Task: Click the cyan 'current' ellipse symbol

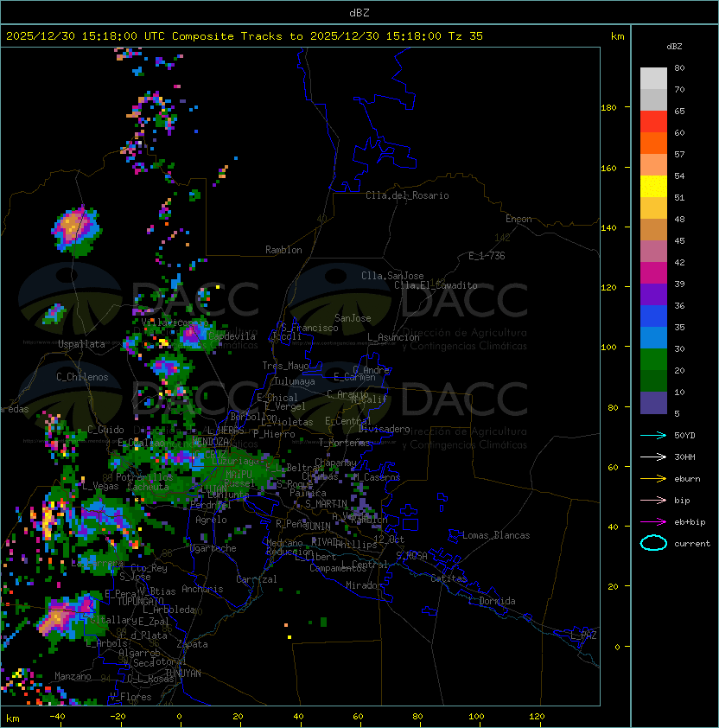Action: tap(653, 543)
